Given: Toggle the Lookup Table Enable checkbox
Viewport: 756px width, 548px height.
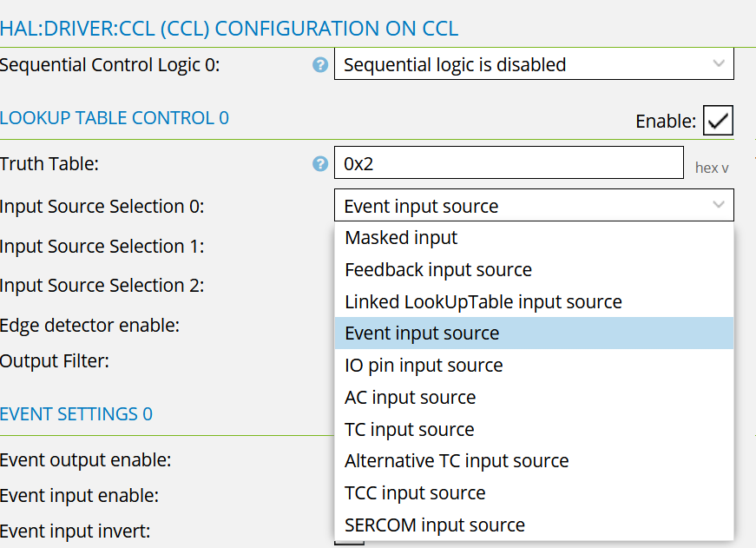Looking at the screenshot, I should [719, 122].
